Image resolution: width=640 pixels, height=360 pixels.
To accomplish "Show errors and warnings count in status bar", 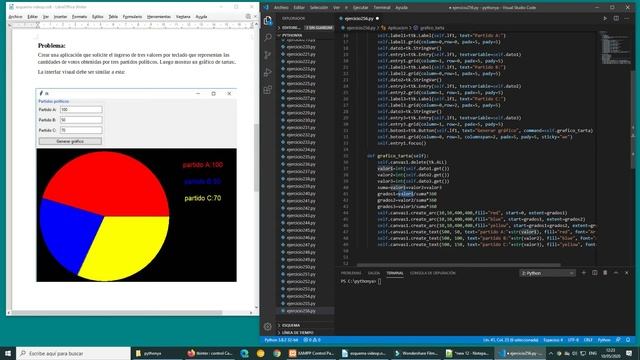I will click(x=312, y=340).
